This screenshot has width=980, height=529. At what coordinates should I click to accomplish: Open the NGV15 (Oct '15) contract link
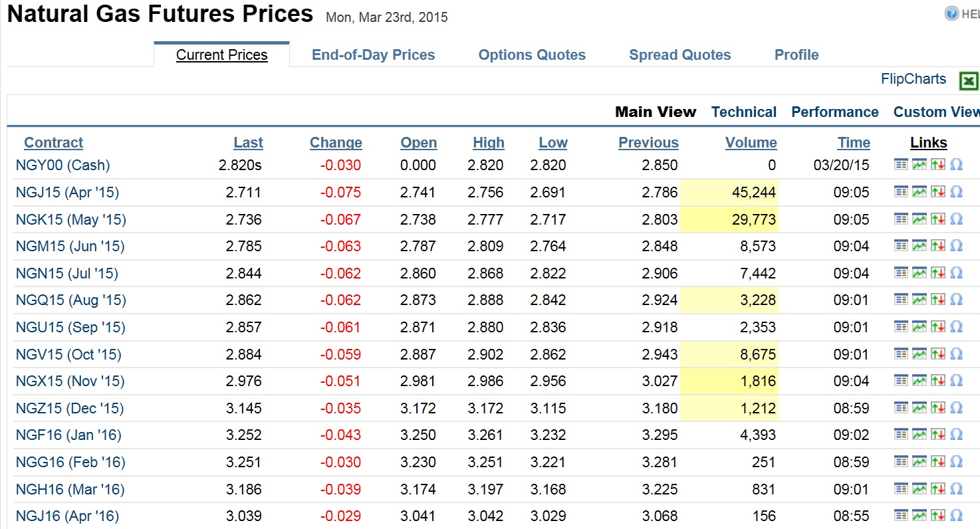point(68,354)
